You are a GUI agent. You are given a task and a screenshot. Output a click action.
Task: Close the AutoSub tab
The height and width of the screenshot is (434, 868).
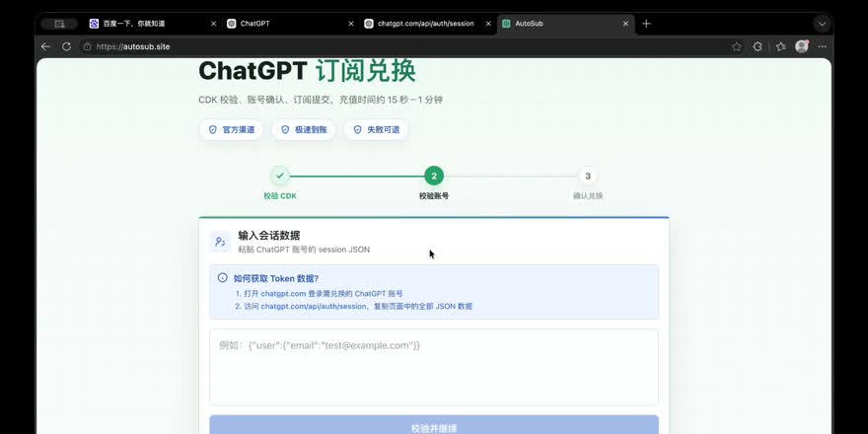click(625, 24)
